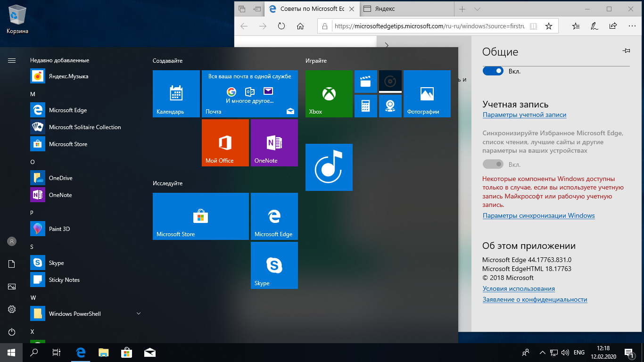Click the Windows Start button
Viewport: 644px width, 362px height.
coord(11,353)
